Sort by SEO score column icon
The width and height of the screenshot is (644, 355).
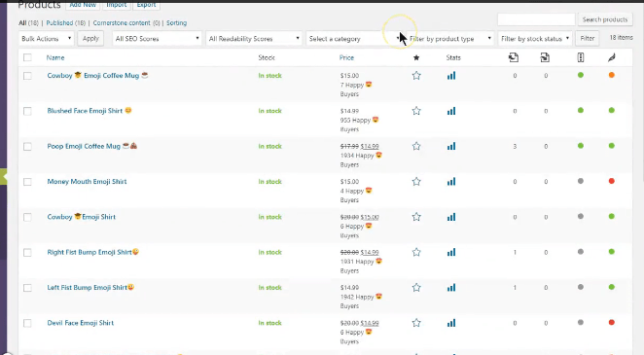581,57
